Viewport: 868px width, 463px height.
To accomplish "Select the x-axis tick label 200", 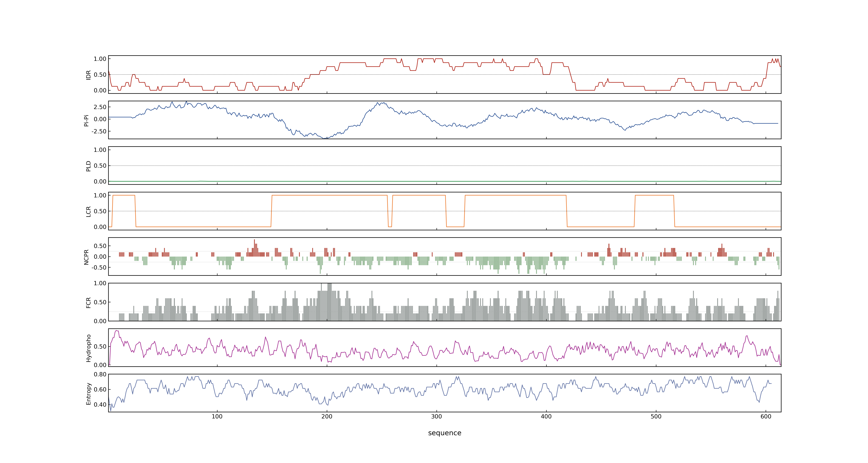I will coord(327,416).
